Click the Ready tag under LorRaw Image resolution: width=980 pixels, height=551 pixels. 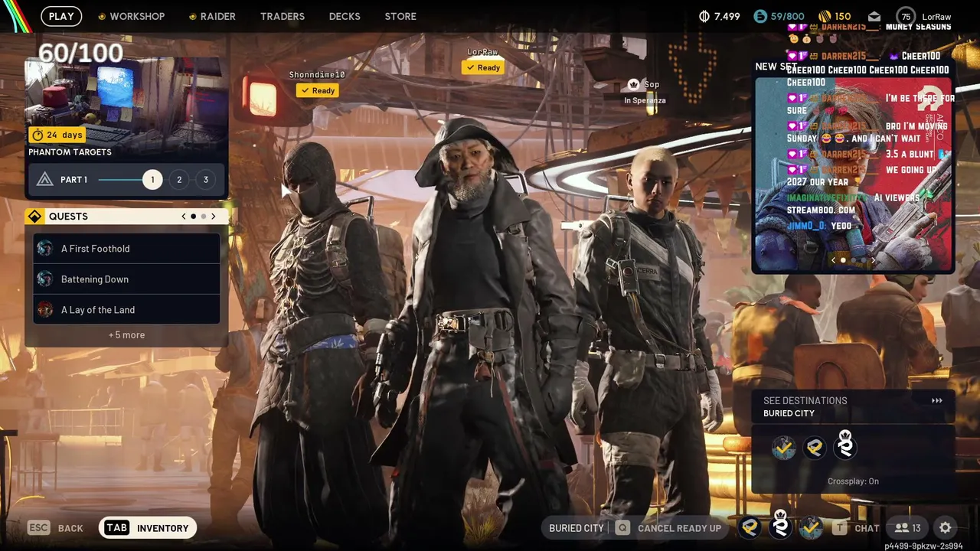click(x=483, y=67)
